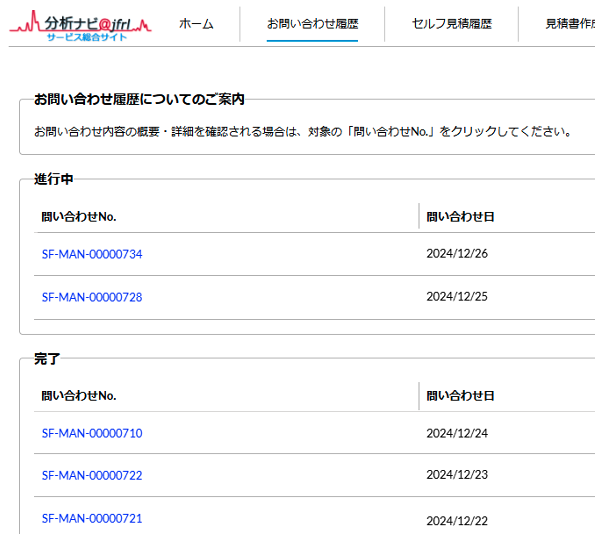Image resolution: width=608 pixels, height=543 pixels.
Task: Click 問い合わせNo. header in 完了 table
Action: coord(79,396)
